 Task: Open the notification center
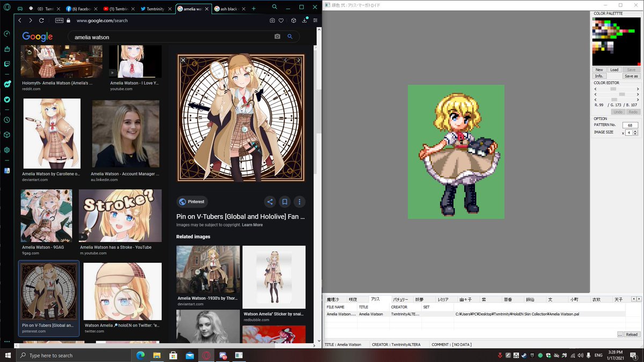point(633,355)
